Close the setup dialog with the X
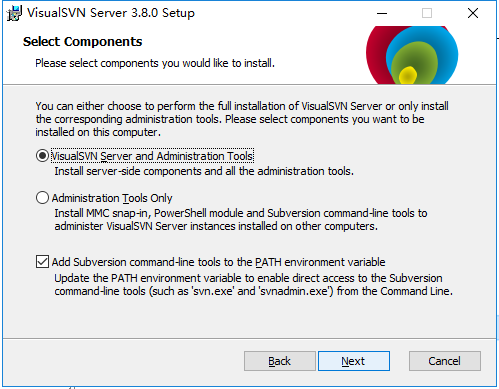 point(473,13)
